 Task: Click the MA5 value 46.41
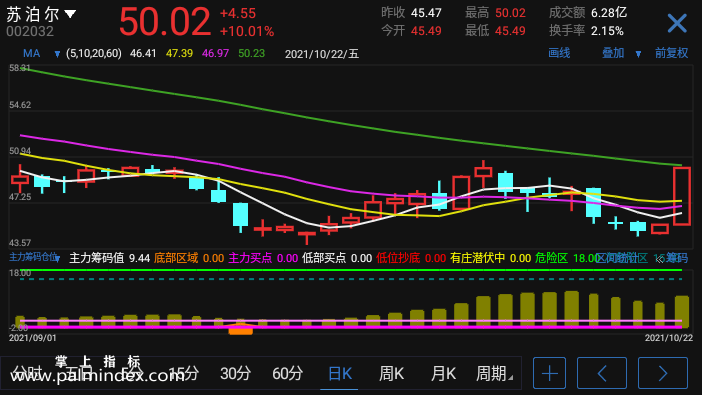coord(143,54)
